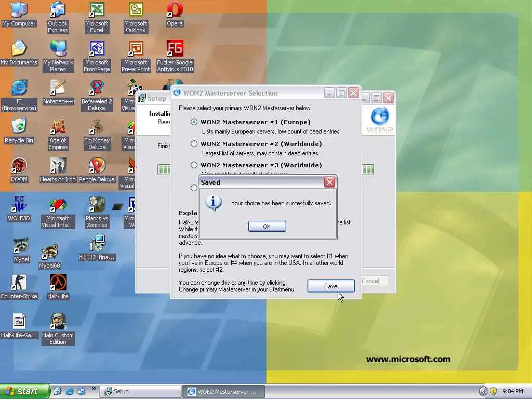Open Microsoft Visual InterDev shortcut
The image size is (532, 399).
(x=58, y=212)
